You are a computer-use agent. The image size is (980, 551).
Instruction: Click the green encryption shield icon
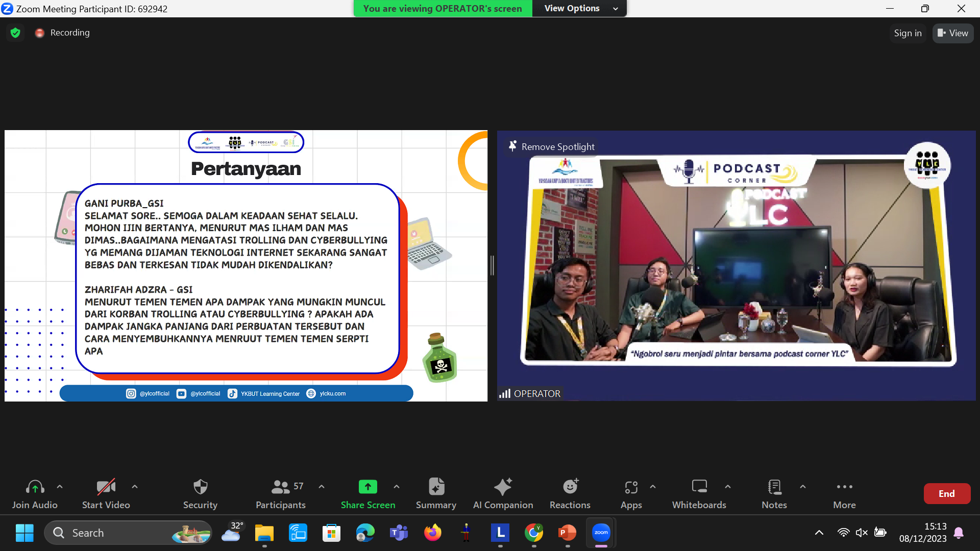tap(15, 33)
